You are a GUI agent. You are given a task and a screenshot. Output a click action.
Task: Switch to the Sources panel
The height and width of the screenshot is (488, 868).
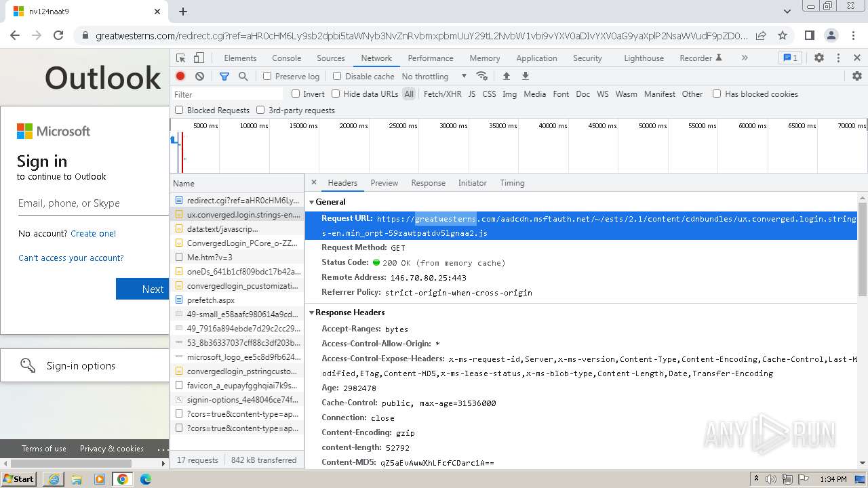(331, 58)
